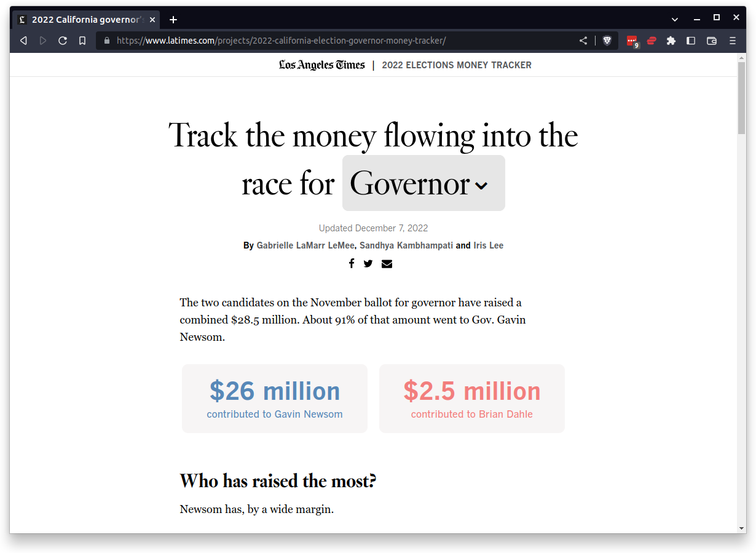Share the article on Facebook
Screen dimensions: 756x553
click(x=352, y=263)
